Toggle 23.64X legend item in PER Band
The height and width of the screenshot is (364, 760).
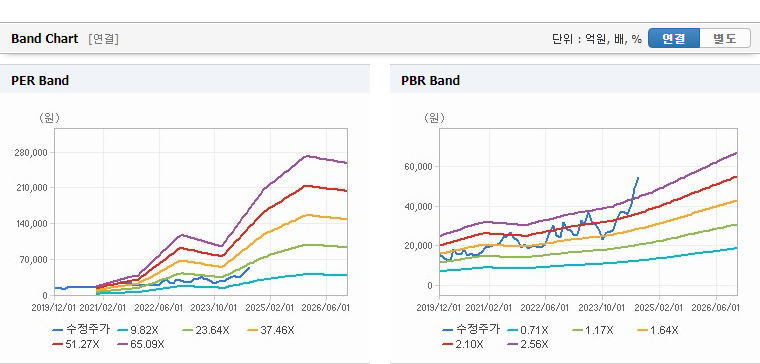[205, 331]
